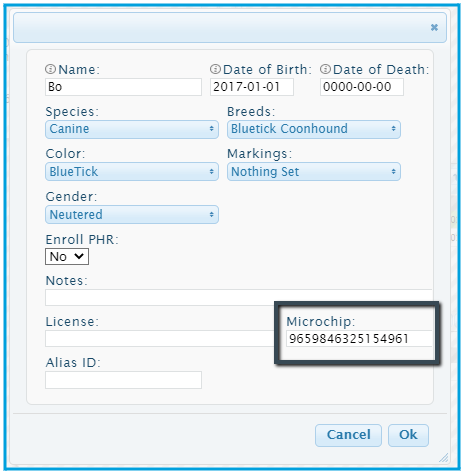Click the Date of Birth field
This screenshot has height=473, width=465.
coord(252,87)
